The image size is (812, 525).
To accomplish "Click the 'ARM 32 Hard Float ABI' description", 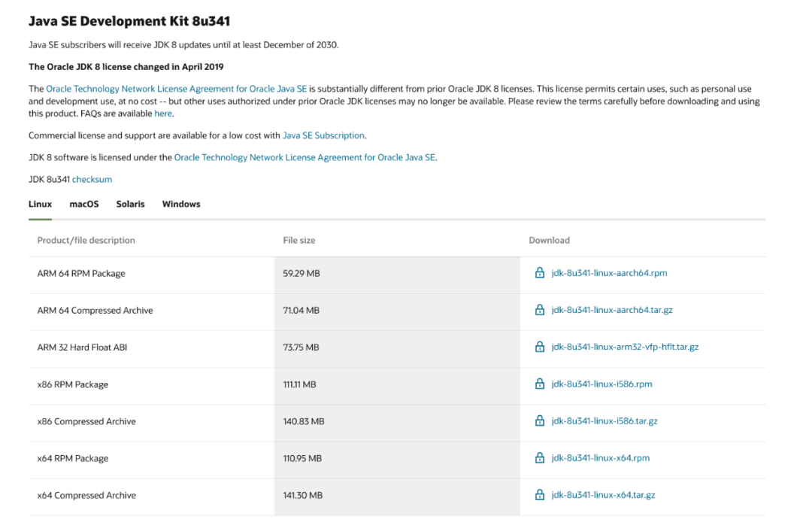I will tap(83, 347).
